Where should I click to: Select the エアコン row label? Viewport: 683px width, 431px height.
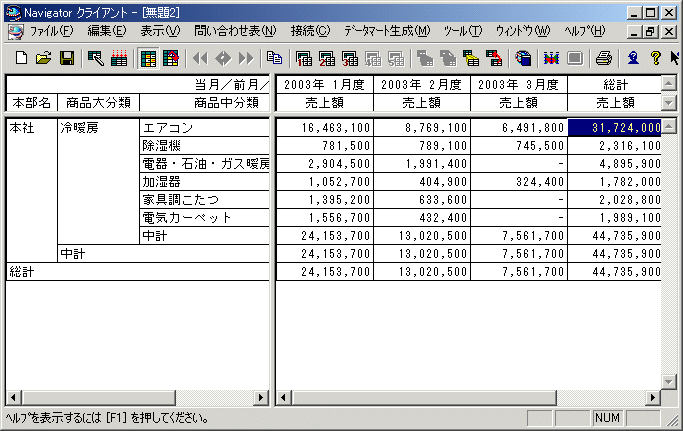[x=205, y=128]
